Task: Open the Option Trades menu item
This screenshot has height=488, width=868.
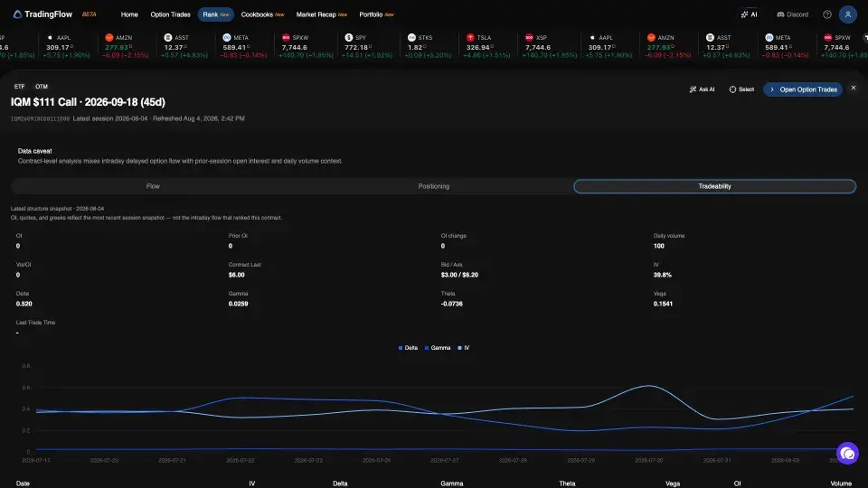Action: (x=170, y=14)
